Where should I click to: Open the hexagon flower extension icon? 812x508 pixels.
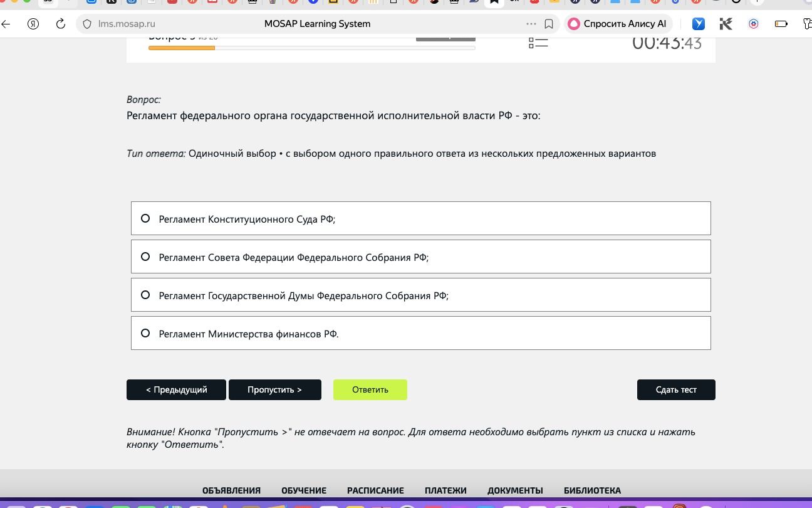754,24
